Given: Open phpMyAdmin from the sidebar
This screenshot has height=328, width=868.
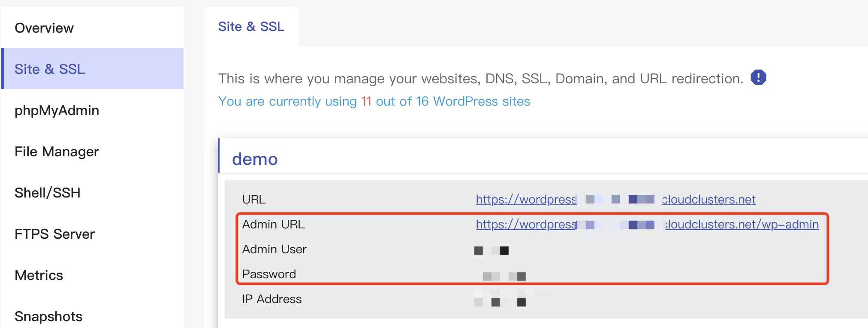Looking at the screenshot, I should pyautogui.click(x=57, y=110).
